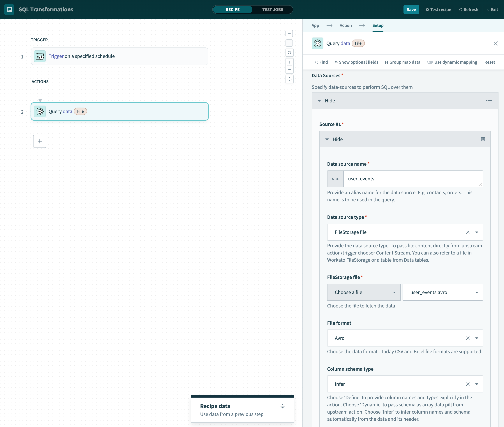The height and width of the screenshot is (427, 504).
Task: Zoom out on the recipe canvas
Action: click(290, 70)
